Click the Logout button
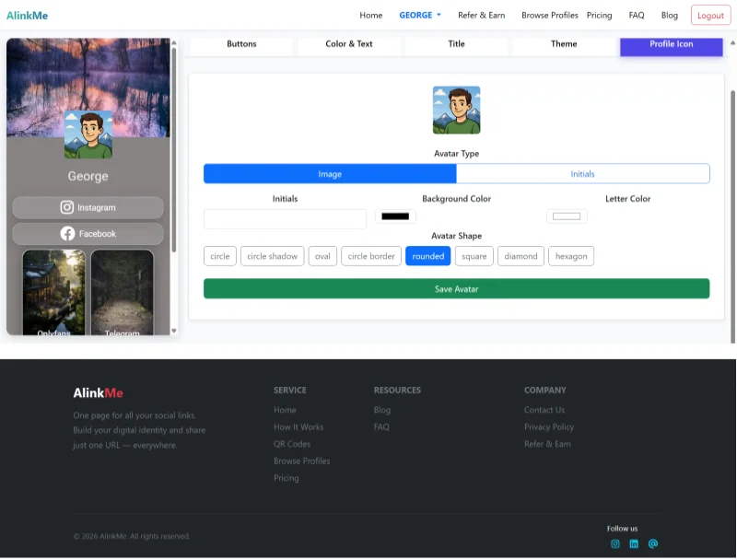Image resolution: width=737 pixels, height=560 pixels. pos(710,15)
